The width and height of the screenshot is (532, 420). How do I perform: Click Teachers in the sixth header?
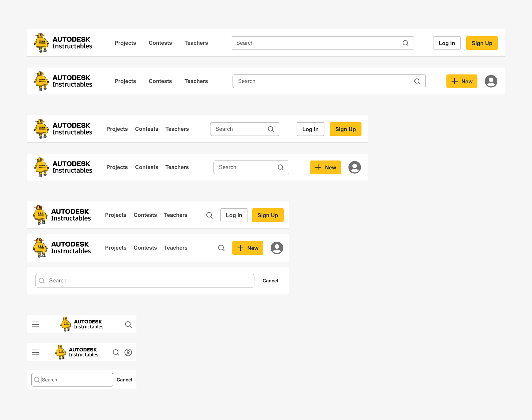pos(176,248)
